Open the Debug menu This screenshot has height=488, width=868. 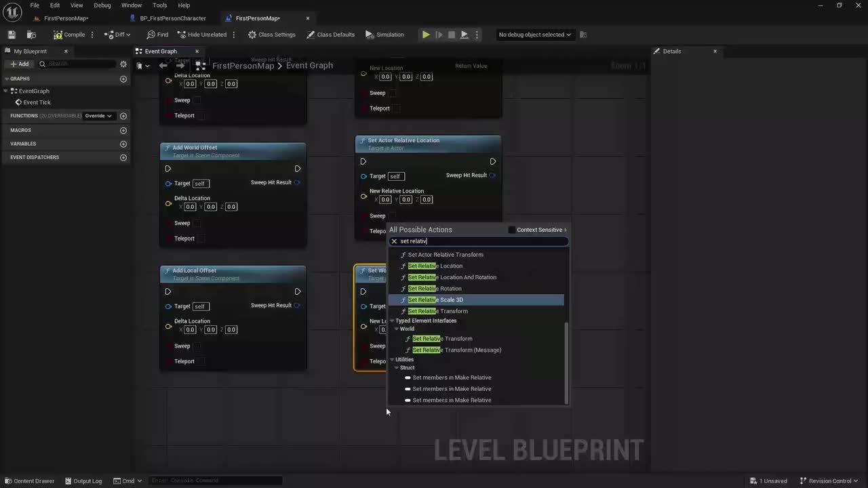point(102,5)
